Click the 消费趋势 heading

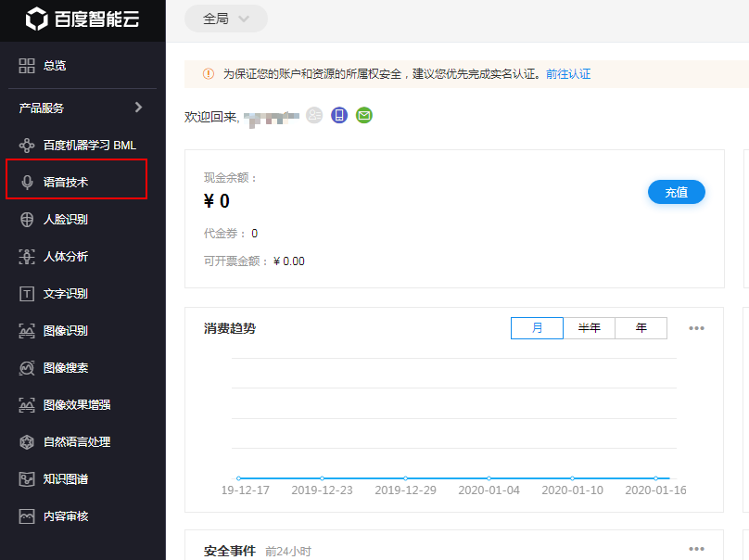coord(230,329)
